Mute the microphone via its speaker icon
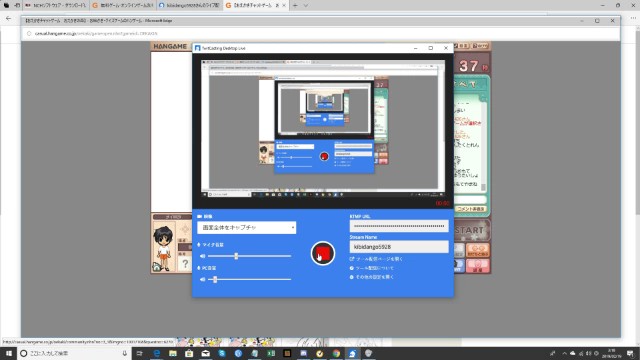 coord(202,256)
